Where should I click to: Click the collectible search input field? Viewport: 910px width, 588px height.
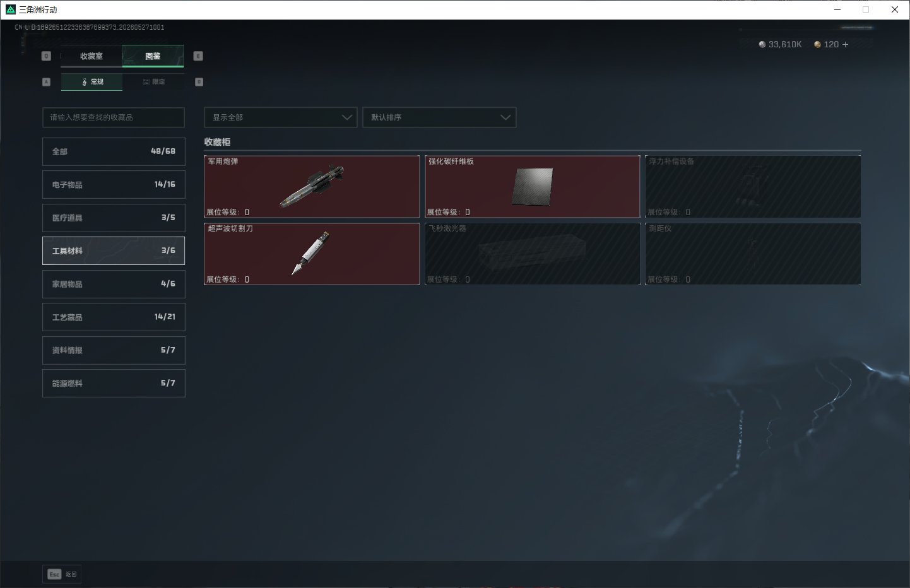[x=114, y=117]
